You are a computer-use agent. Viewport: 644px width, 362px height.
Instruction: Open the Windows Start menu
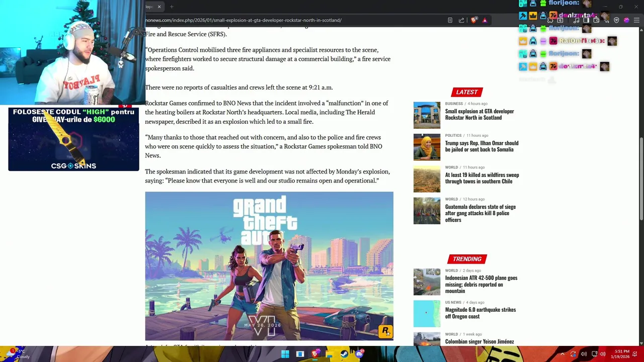[x=285, y=354]
